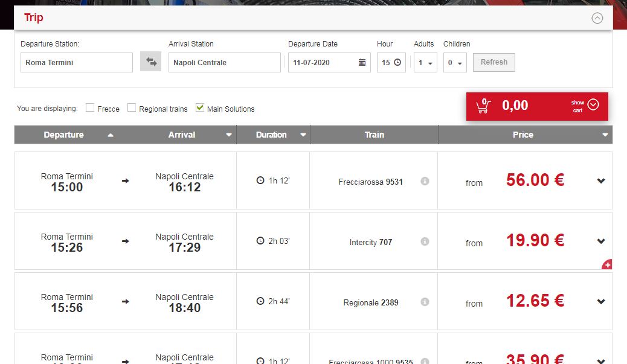This screenshot has width=627, height=364.
Task: Click the Departure Station input field
Action: [x=76, y=63]
